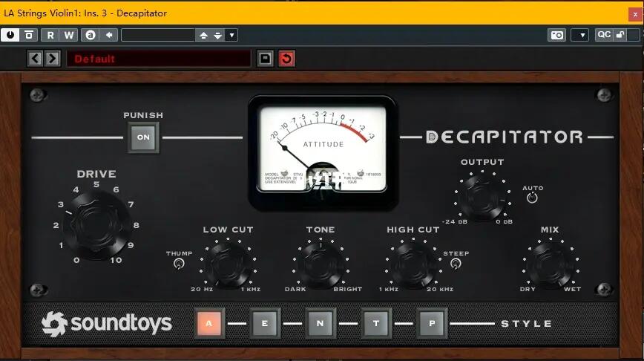This screenshot has height=361, width=644.
Task: Click the Mix knob
Action: pos(551,266)
